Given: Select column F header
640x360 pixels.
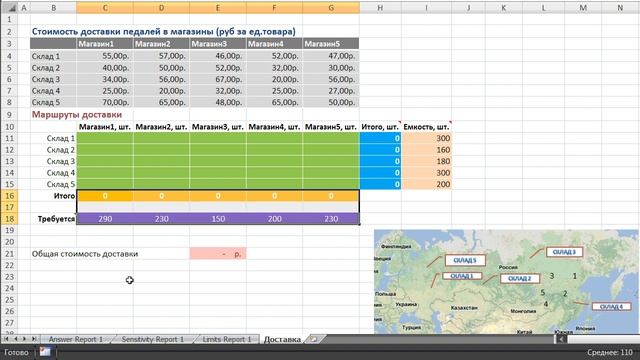Looking at the screenshot, I should point(274,8).
